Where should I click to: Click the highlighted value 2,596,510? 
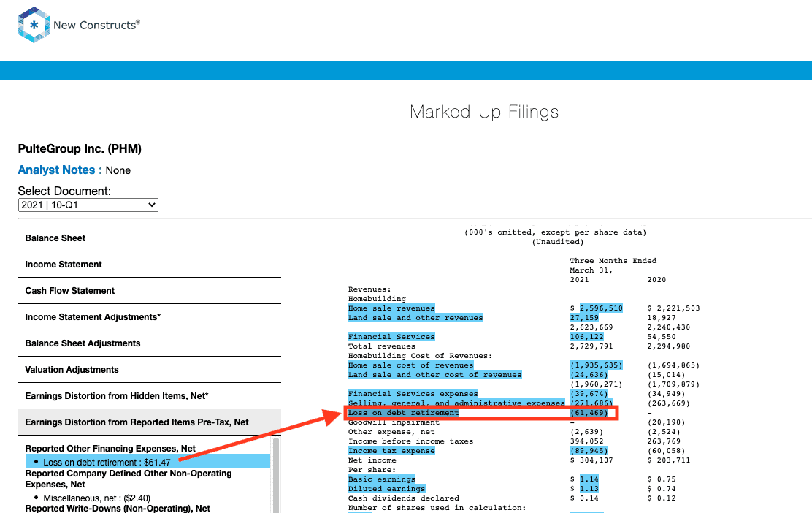point(601,308)
